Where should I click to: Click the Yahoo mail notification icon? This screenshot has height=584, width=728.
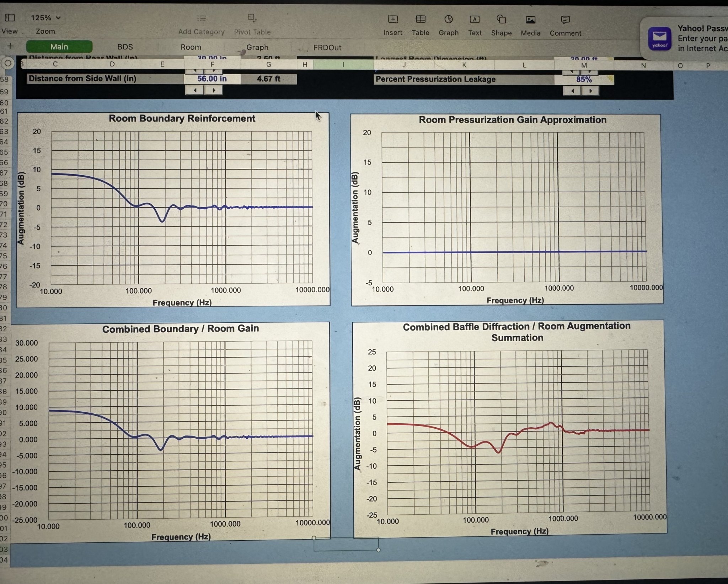coord(660,39)
